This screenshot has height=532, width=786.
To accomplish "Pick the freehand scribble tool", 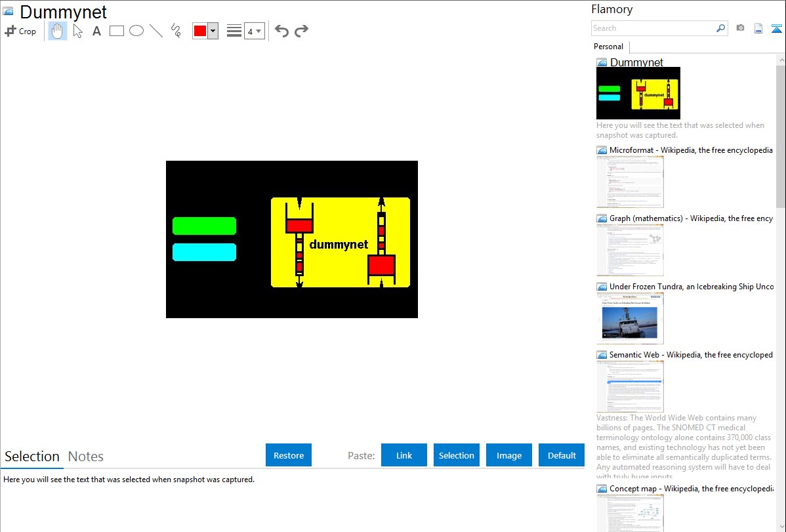I will coord(176,31).
